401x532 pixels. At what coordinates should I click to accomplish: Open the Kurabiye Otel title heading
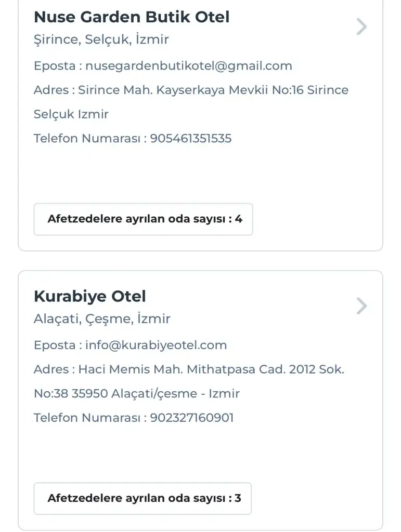90,297
